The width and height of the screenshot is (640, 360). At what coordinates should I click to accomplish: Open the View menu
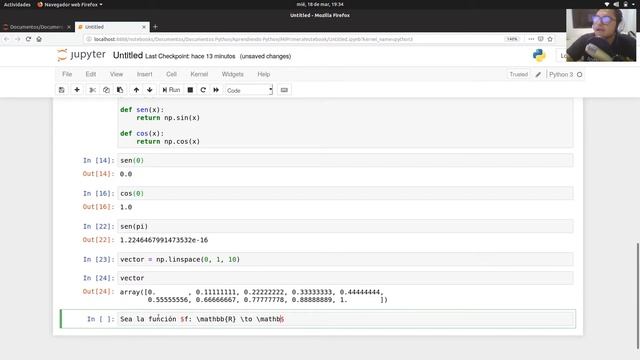coord(116,74)
